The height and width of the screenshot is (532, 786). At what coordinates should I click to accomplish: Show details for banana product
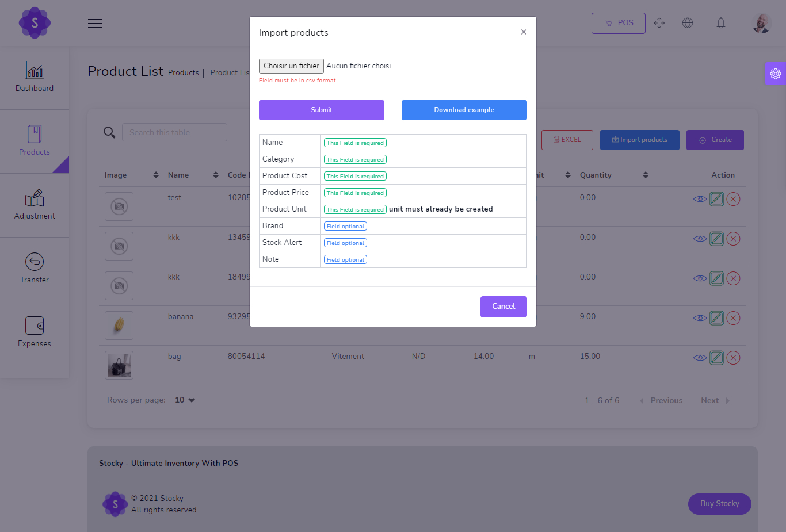click(x=700, y=318)
